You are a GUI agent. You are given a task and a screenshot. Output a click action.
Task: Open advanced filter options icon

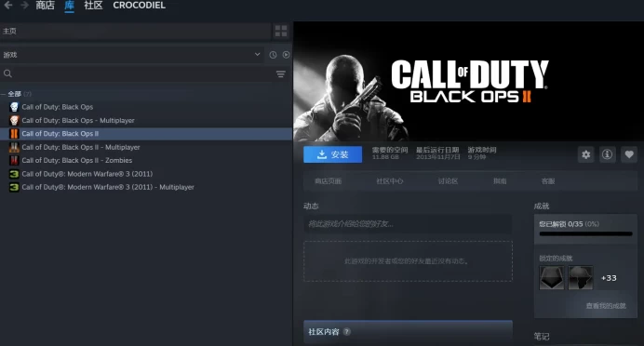click(x=280, y=73)
